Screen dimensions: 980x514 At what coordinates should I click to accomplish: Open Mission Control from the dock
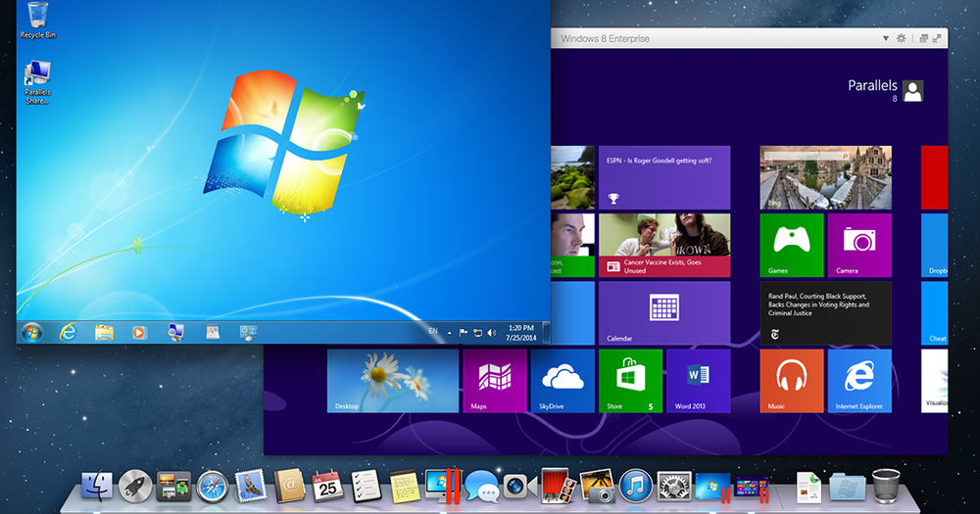pyautogui.click(x=173, y=487)
